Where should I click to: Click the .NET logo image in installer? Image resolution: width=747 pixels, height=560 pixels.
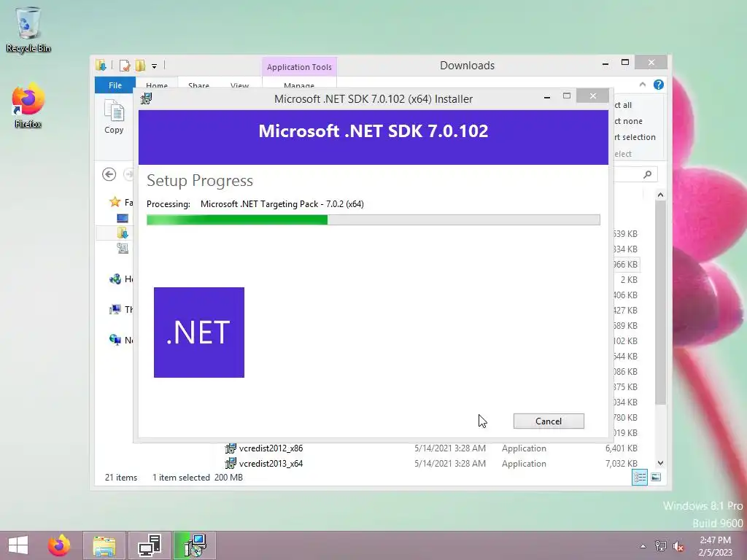coord(199,332)
